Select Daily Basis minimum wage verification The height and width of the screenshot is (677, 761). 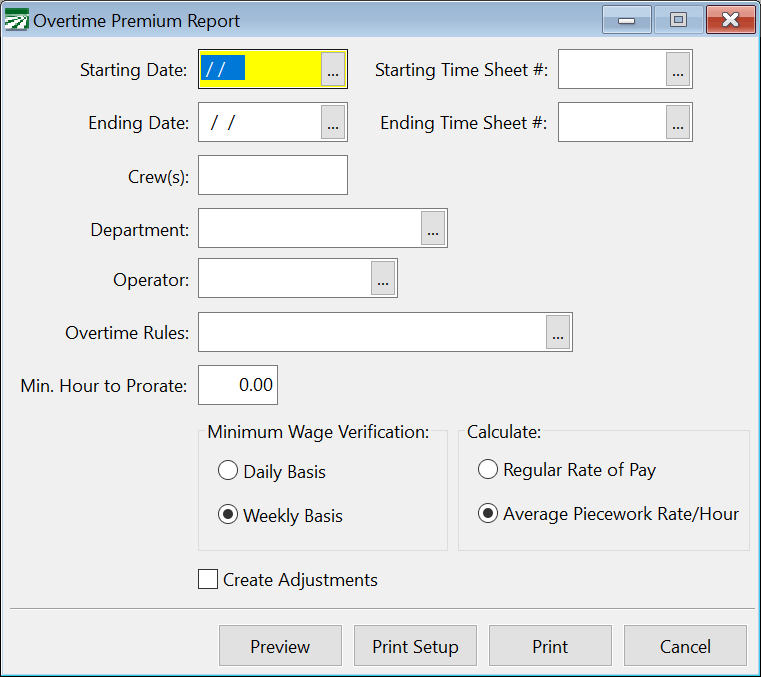tap(228, 471)
